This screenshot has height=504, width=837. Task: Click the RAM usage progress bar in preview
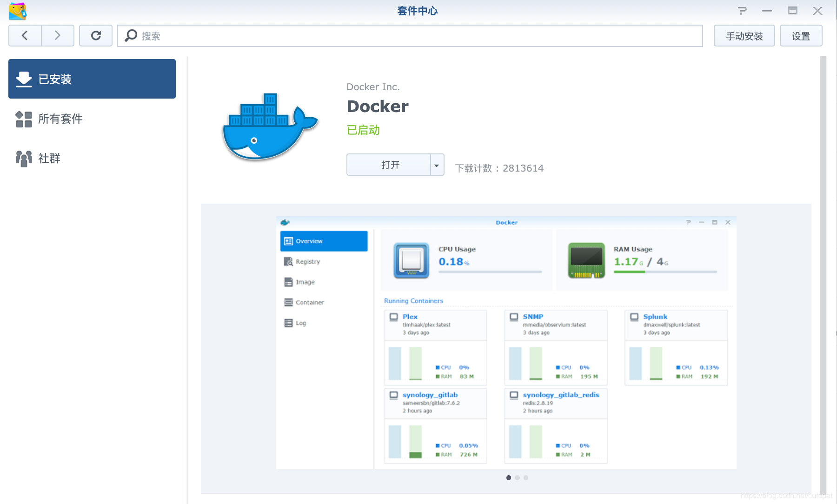(x=665, y=272)
